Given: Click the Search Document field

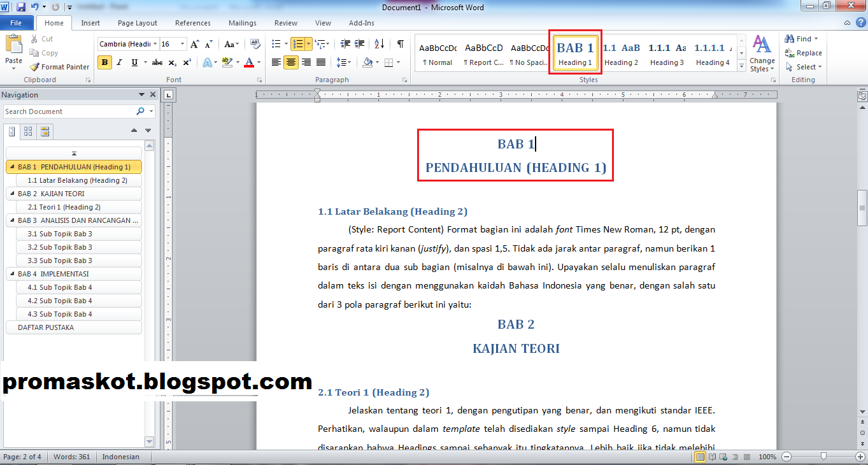Looking at the screenshot, I should click(69, 111).
